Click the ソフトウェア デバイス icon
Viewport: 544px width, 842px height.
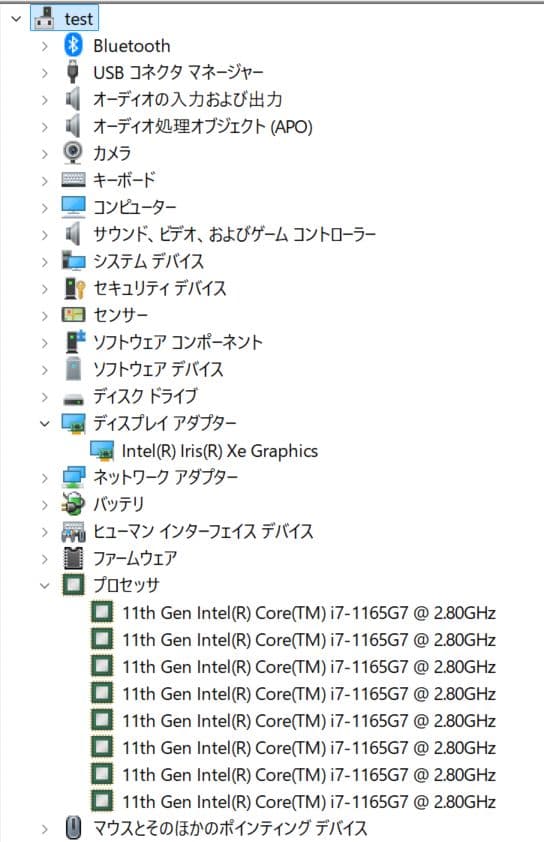pos(73,369)
